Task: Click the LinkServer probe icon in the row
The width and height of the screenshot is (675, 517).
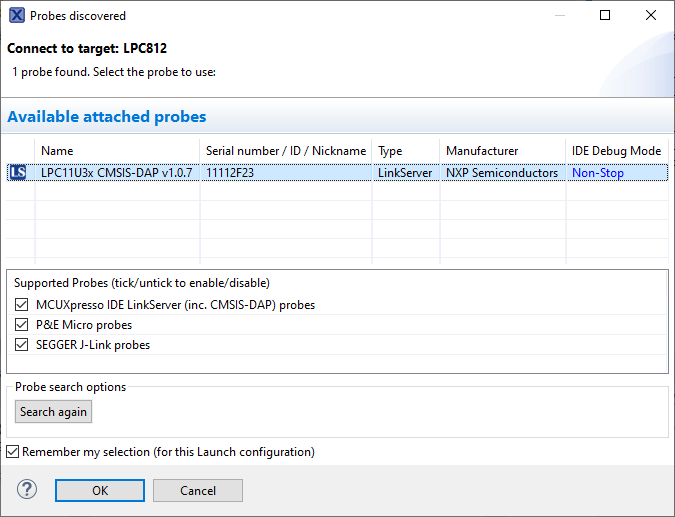Action: (x=18, y=173)
